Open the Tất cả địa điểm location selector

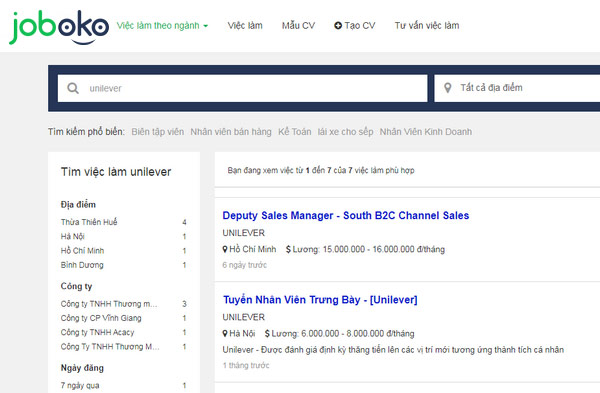517,88
